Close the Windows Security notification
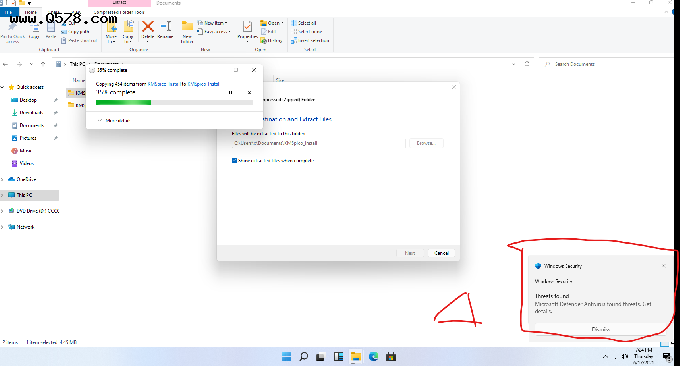 point(664,266)
